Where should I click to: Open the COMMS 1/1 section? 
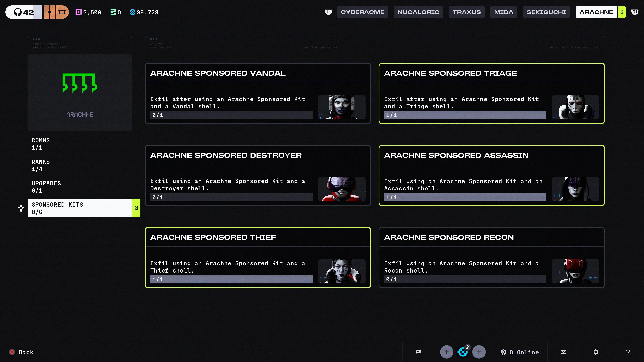pos(80,144)
